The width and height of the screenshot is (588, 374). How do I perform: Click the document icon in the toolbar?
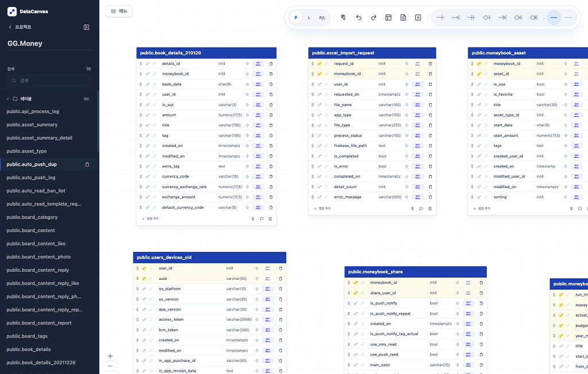(403, 18)
